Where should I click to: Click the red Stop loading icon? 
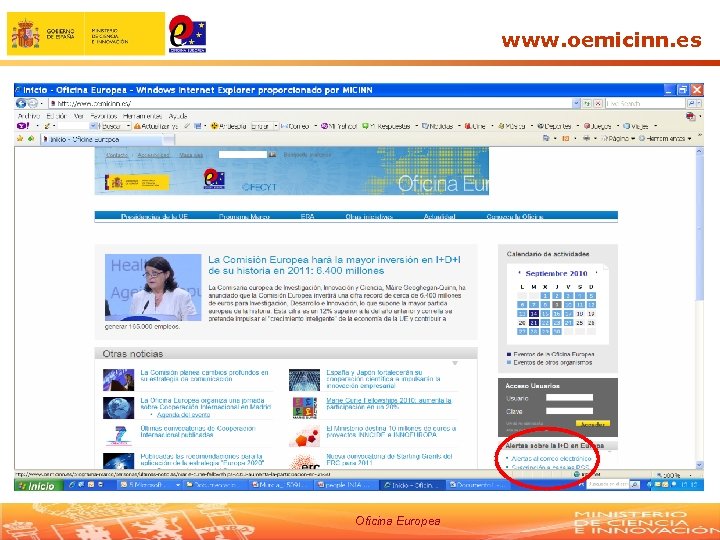[597, 103]
